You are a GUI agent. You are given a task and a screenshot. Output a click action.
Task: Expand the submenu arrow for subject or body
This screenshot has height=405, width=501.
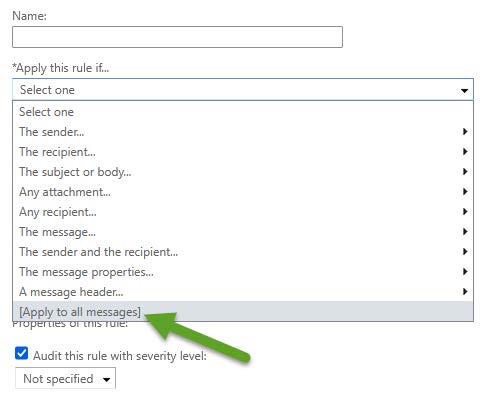pos(465,172)
